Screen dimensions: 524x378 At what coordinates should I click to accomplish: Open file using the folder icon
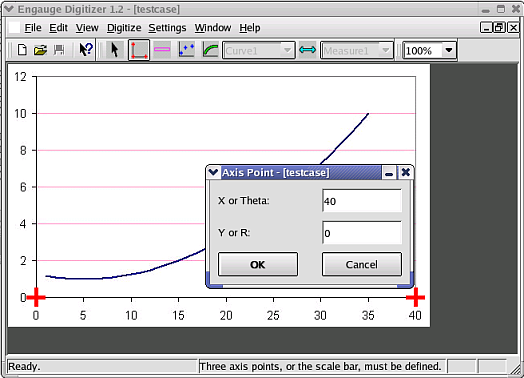(x=40, y=50)
